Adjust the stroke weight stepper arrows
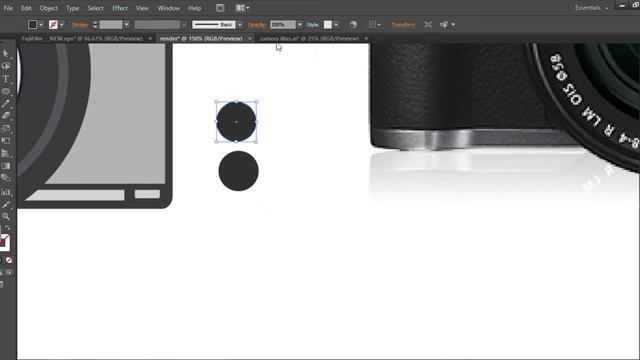 pyautogui.click(x=95, y=25)
